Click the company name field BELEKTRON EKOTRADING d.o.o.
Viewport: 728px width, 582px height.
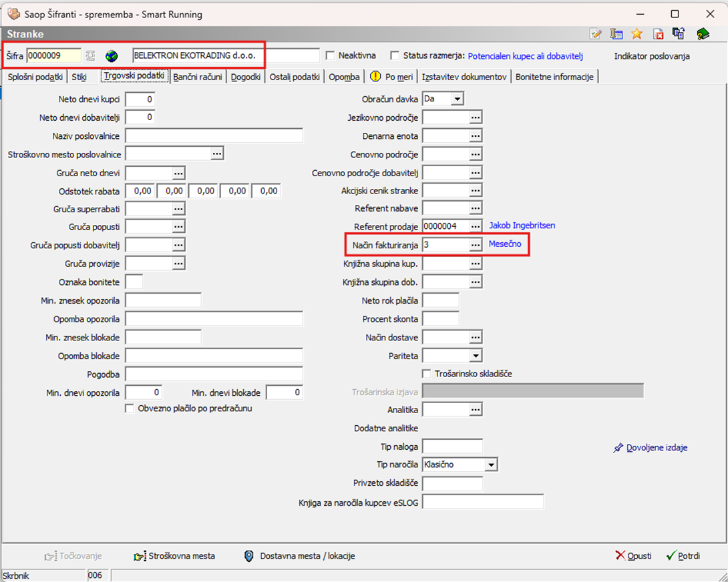point(226,55)
